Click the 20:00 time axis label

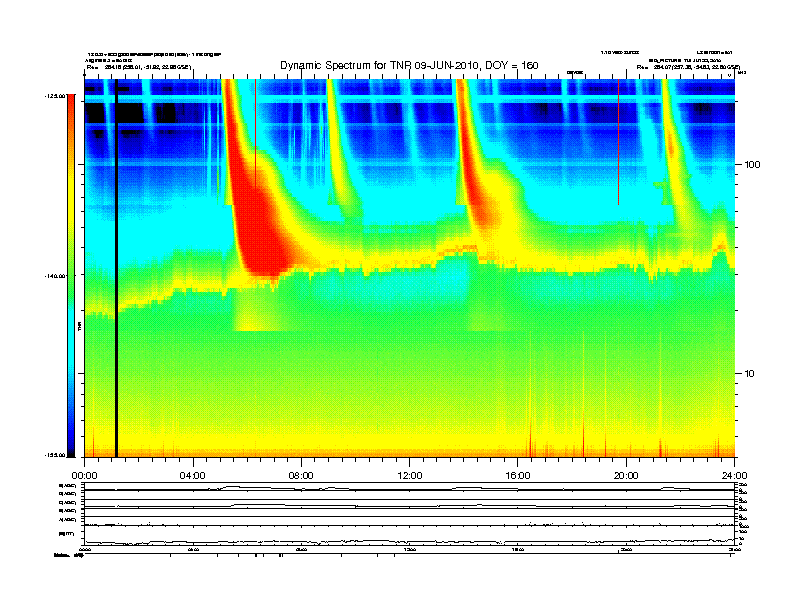tap(626, 476)
